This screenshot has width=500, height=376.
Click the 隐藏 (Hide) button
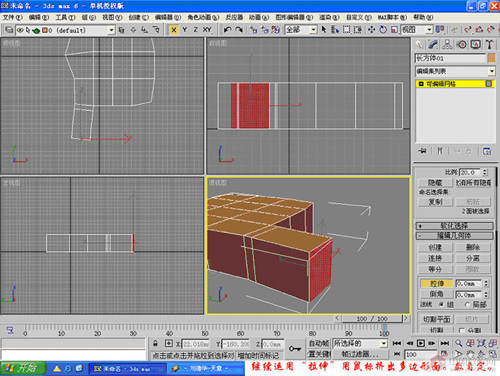coord(435,182)
